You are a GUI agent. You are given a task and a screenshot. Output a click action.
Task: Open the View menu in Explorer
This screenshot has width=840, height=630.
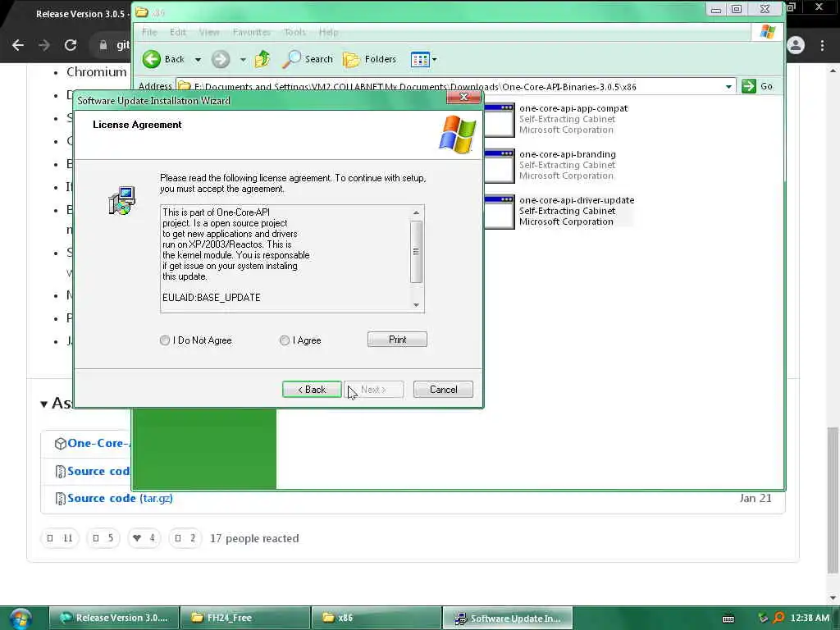click(209, 32)
